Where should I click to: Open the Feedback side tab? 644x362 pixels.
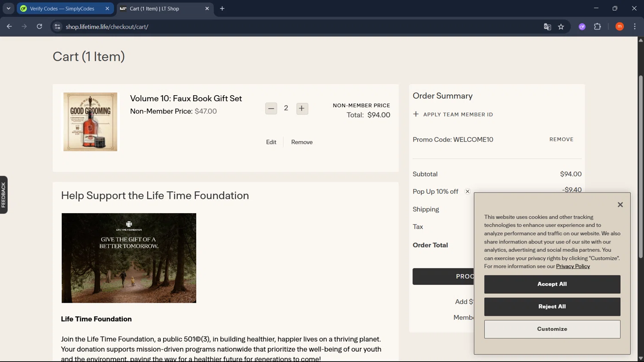click(x=3, y=195)
